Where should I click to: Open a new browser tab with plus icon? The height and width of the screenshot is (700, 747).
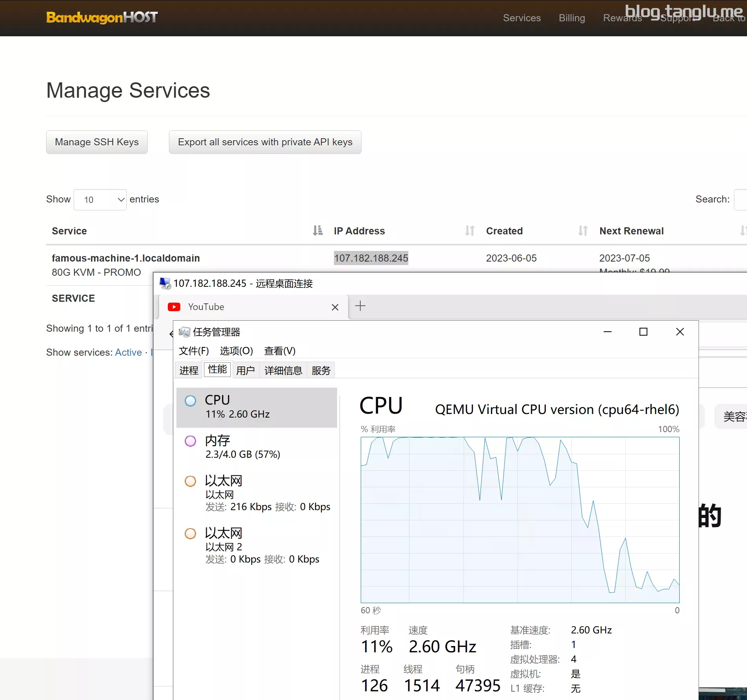(360, 306)
